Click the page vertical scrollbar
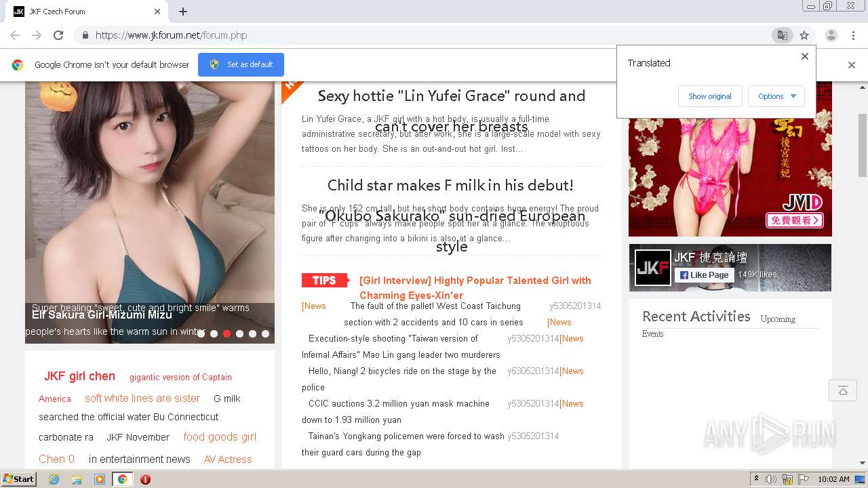This screenshot has width=868, height=488. point(862,146)
